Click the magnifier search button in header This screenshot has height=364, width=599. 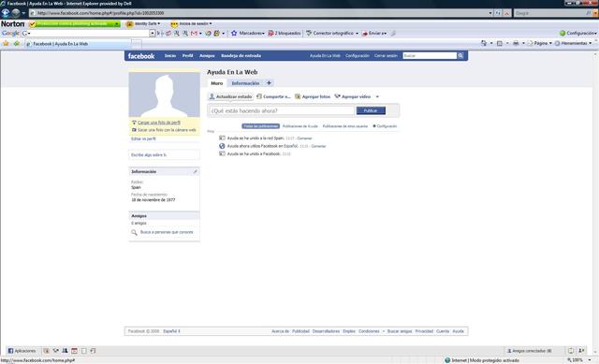(460, 56)
